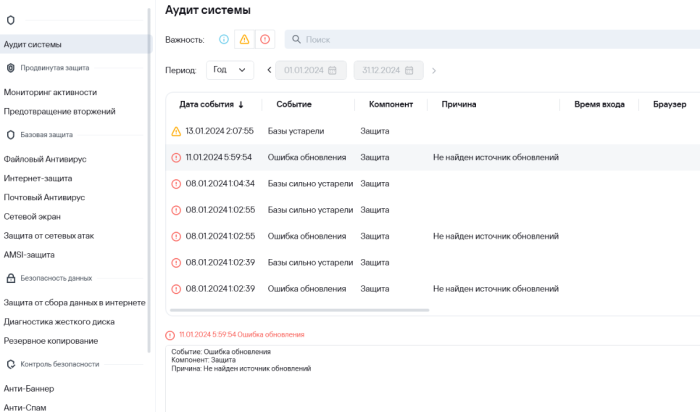Toggle the critical importance filter
Viewport: 700px width, 412px height.
(265, 39)
